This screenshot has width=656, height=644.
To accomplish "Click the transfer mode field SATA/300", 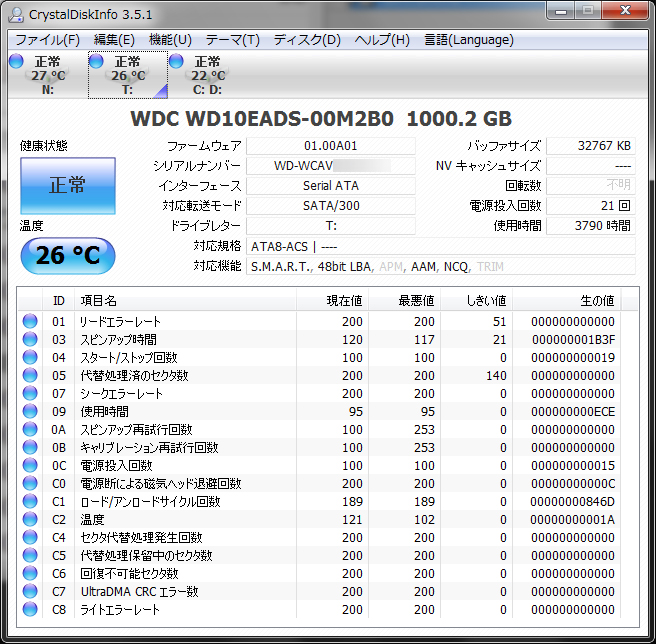I will (x=331, y=206).
